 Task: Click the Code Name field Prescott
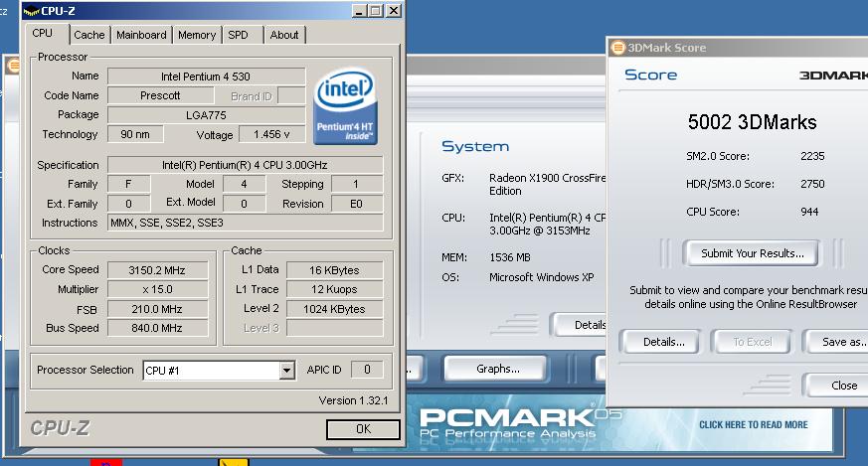point(160,95)
